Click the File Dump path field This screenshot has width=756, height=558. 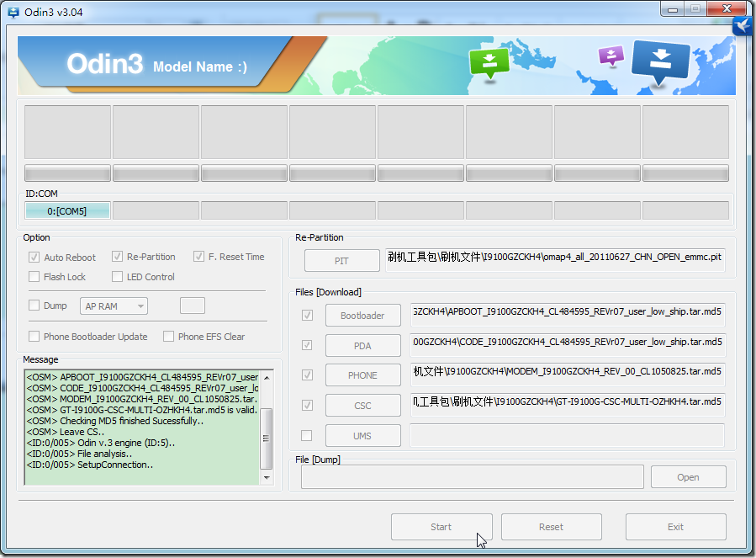click(473, 477)
